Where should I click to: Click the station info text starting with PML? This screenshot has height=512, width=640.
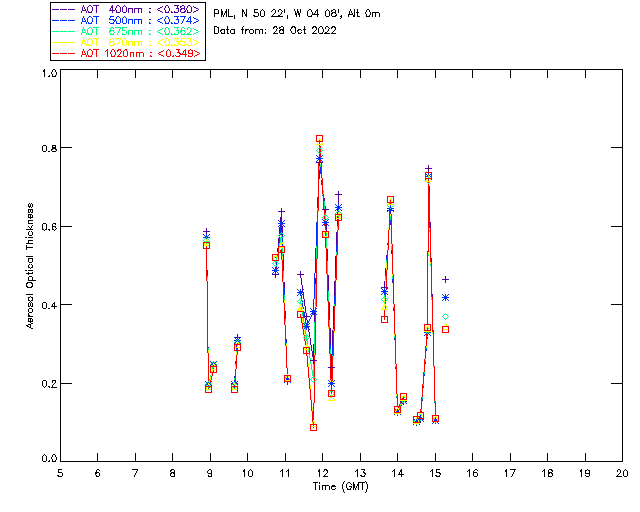(x=297, y=14)
